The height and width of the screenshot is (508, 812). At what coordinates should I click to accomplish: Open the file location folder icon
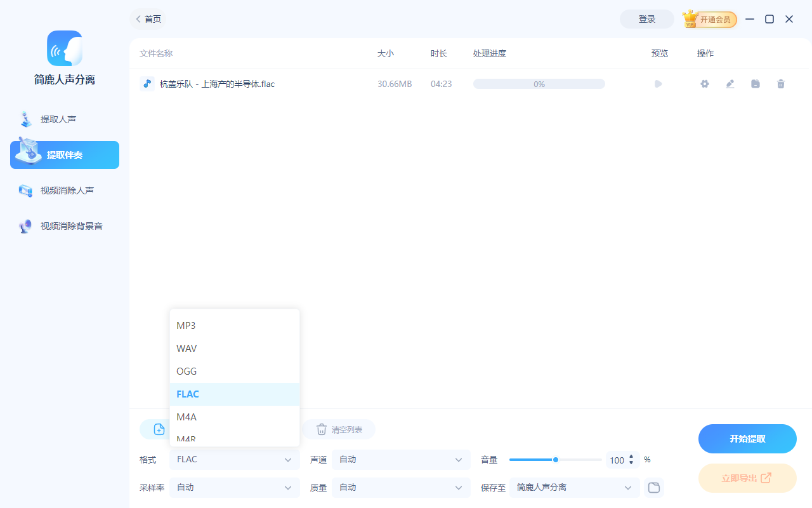coord(755,83)
